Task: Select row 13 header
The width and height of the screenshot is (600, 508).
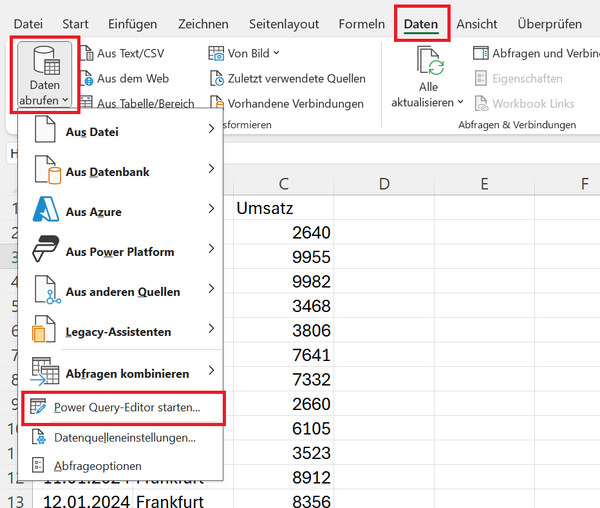Action: pos(16,500)
